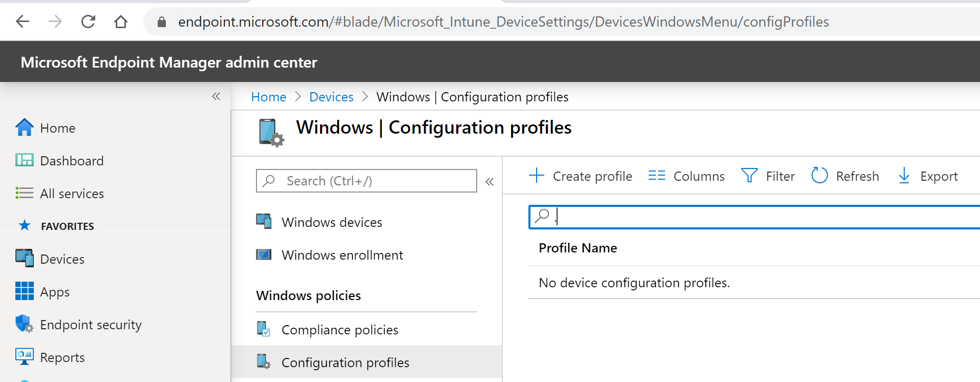Viewport: 980px width, 382px height.
Task: Click the Compliance policies icon
Action: (264, 329)
